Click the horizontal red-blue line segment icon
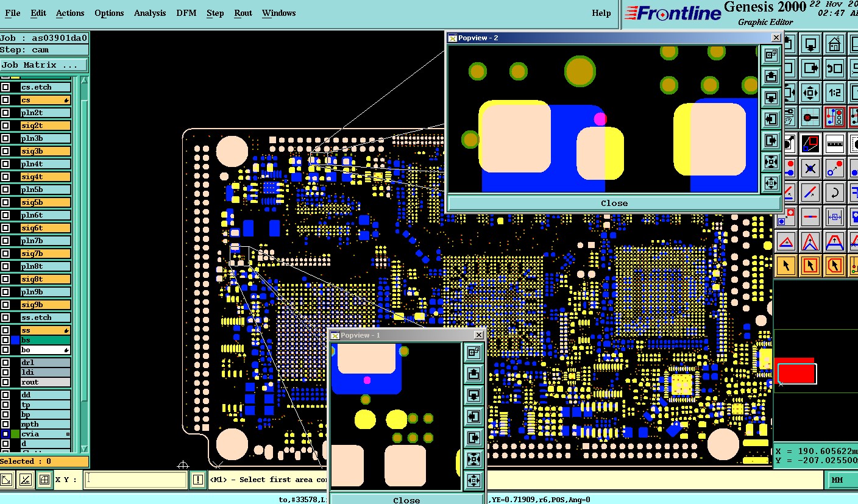858x504 pixels. click(810, 216)
